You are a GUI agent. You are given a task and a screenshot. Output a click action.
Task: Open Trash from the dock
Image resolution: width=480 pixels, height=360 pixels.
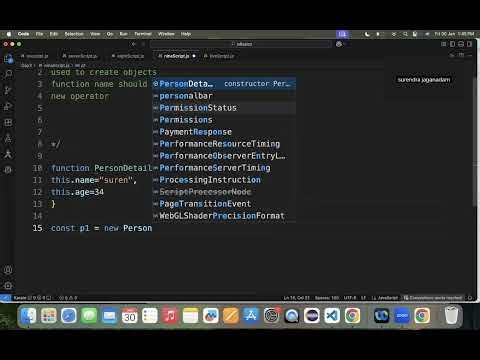click(452, 315)
